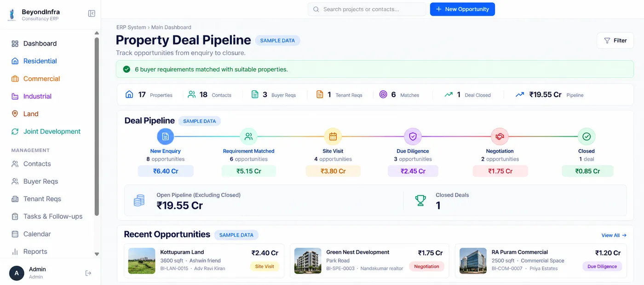This screenshot has width=644, height=285.
Task: Click the ₹6.40 Cr New Enquiry badge
Action: (x=166, y=171)
